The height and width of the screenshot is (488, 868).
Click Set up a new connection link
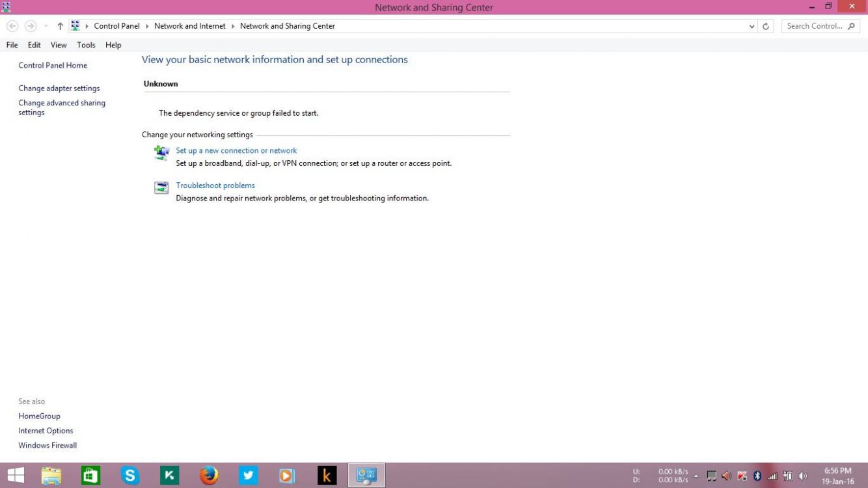tap(236, 150)
